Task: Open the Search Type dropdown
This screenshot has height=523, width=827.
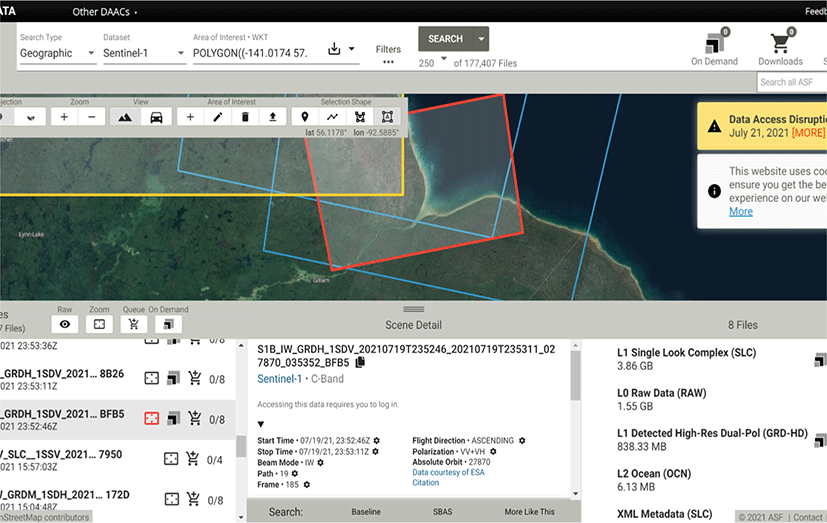Action: pyautogui.click(x=57, y=53)
